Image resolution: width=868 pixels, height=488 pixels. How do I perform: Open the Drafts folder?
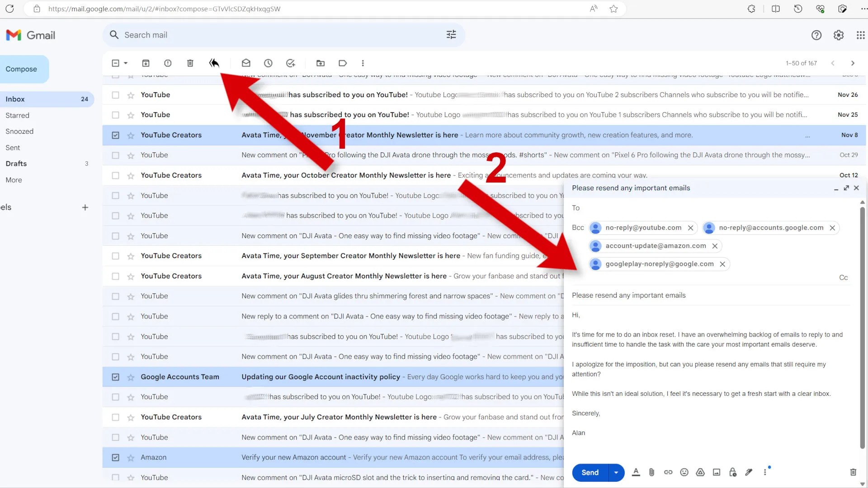click(x=16, y=164)
